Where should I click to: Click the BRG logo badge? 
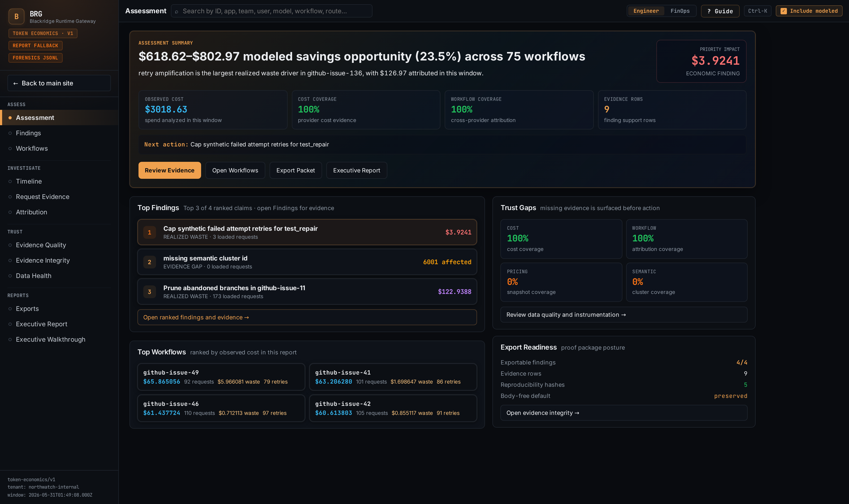[x=16, y=16]
